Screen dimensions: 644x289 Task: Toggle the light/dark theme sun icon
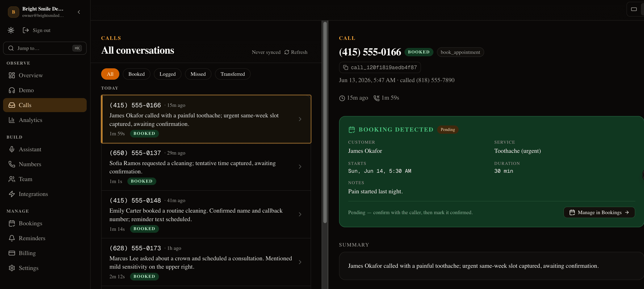tap(11, 30)
